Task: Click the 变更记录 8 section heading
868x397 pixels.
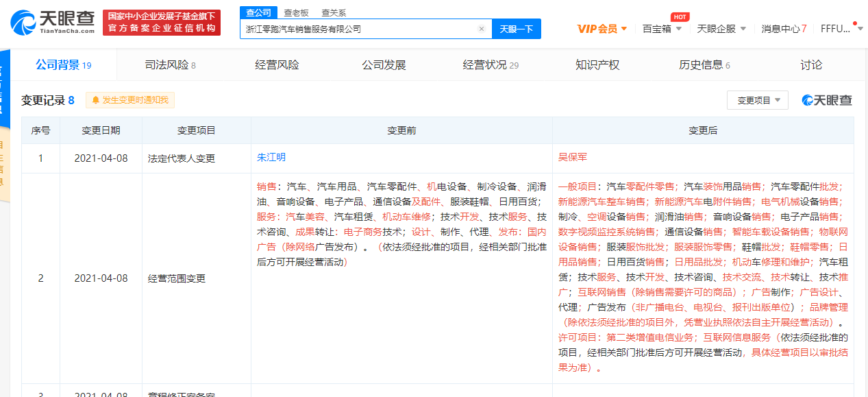Action: pos(47,100)
